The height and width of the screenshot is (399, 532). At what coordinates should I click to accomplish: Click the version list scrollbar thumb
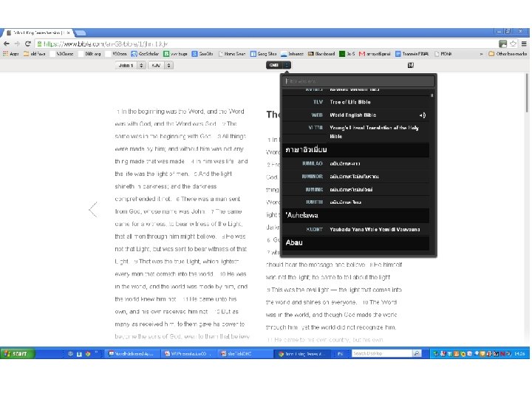(432, 95)
